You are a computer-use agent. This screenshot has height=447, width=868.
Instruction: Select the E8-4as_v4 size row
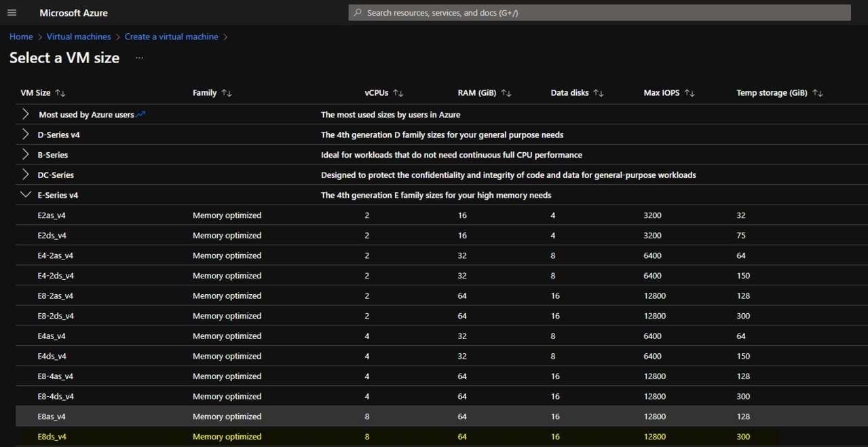point(441,376)
